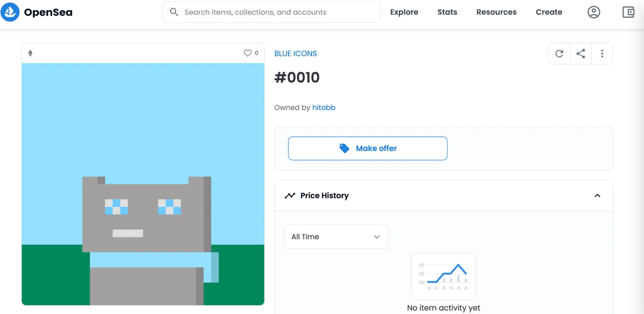
Task: Collapse the Price History section chevron
Action: [x=597, y=196]
